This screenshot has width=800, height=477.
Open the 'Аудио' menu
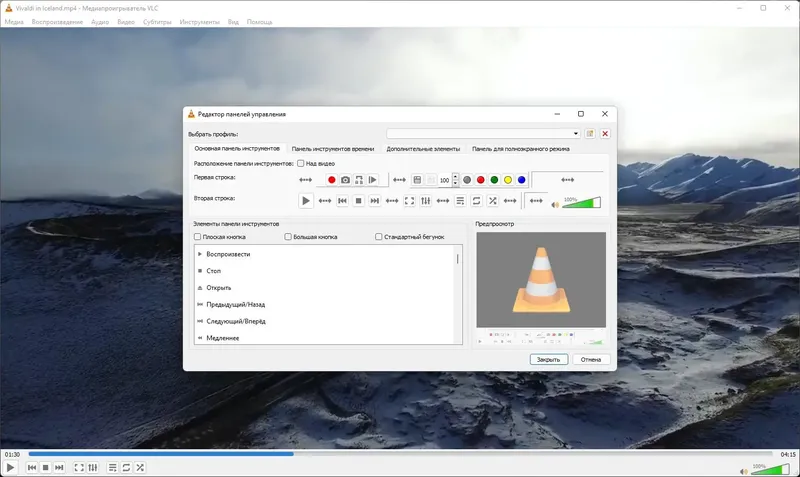tap(100, 22)
